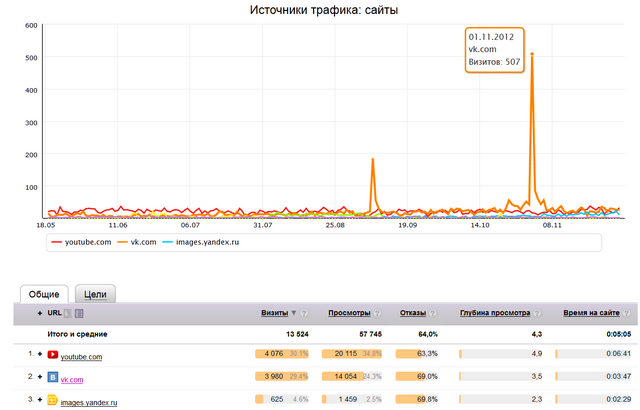The width and height of the screenshot is (640, 410).
Task: Sort table by Отказы column
Action: (413, 313)
